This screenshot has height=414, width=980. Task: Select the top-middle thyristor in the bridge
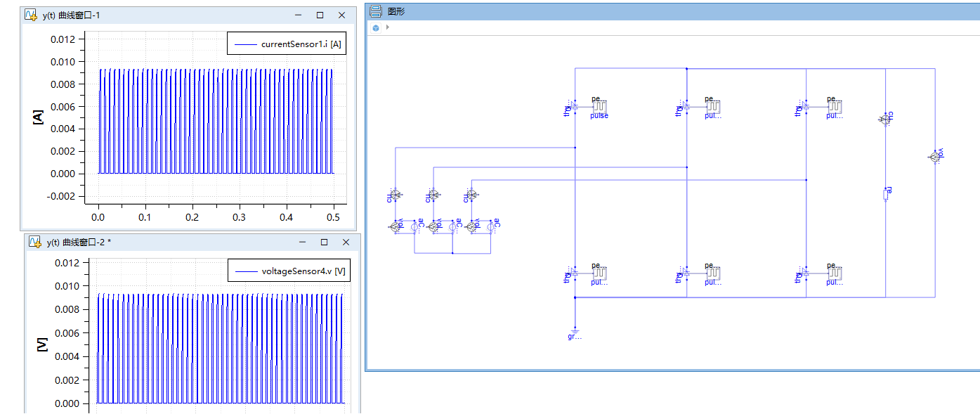[686, 107]
